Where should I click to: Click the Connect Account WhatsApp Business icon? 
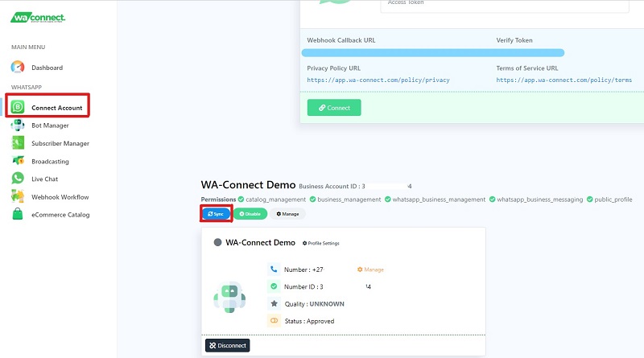pos(18,107)
